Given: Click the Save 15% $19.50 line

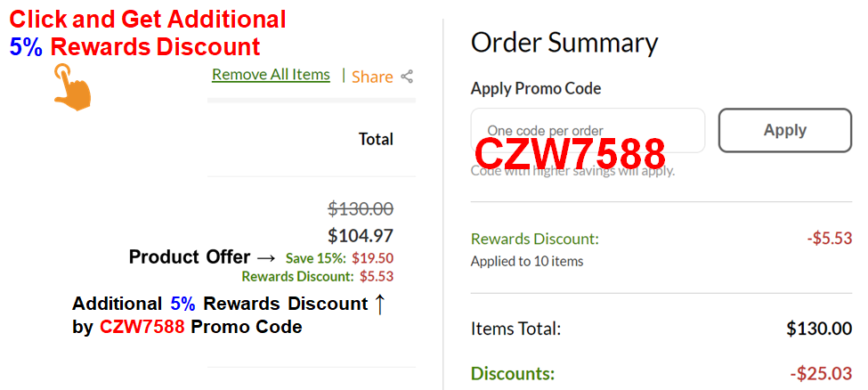Looking at the screenshot, I should point(339,258).
